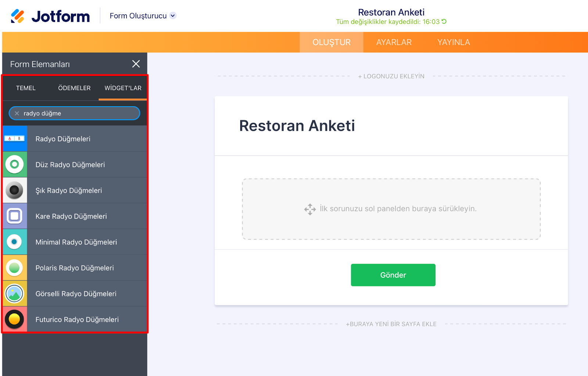Switch to the ÖDEMELER tab
This screenshot has width=588, height=376.
(x=74, y=88)
